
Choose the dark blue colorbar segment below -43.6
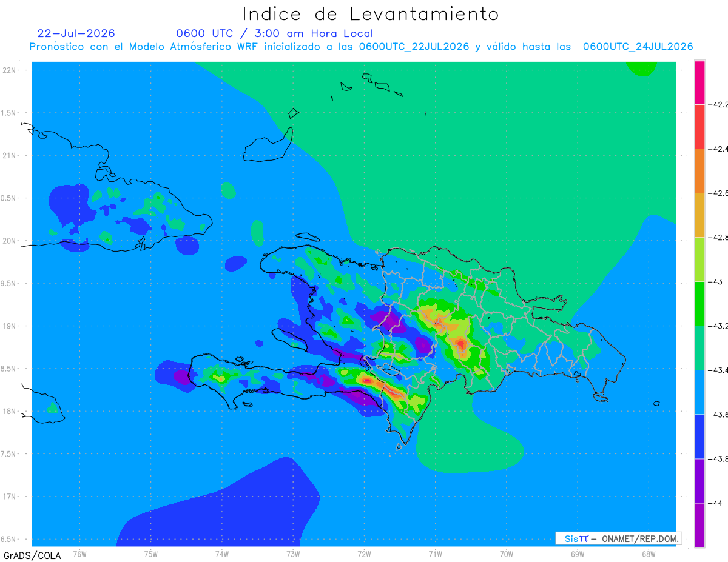(699, 436)
